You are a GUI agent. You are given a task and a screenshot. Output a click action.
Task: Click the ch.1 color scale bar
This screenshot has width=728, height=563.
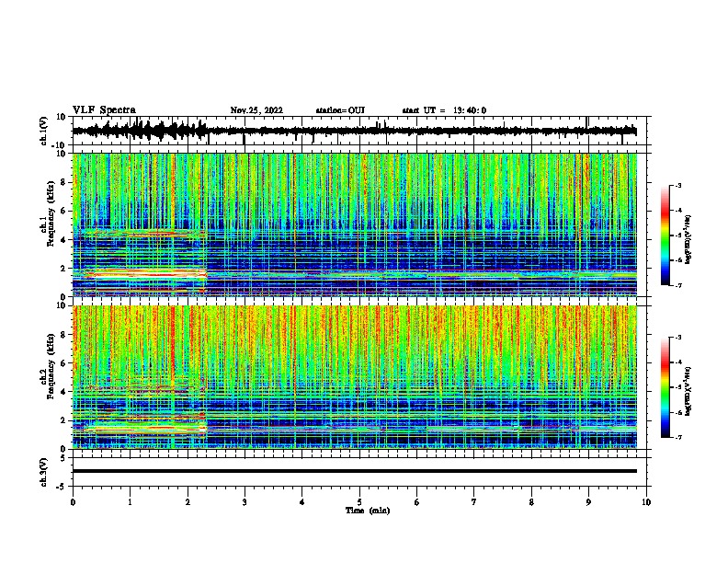665,236
